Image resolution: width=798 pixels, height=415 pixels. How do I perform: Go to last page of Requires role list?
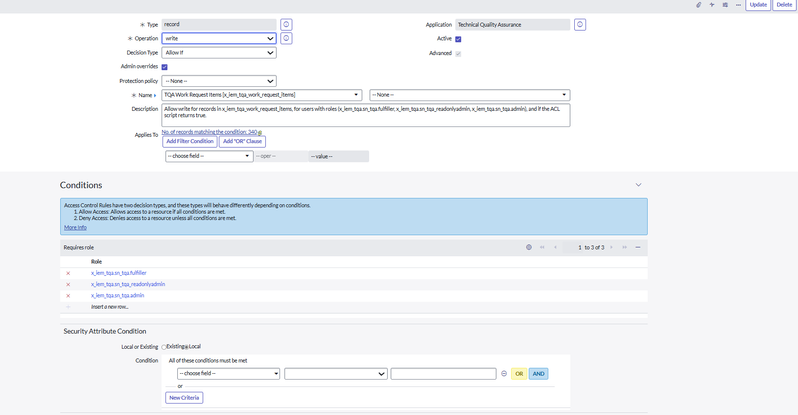tap(624, 247)
